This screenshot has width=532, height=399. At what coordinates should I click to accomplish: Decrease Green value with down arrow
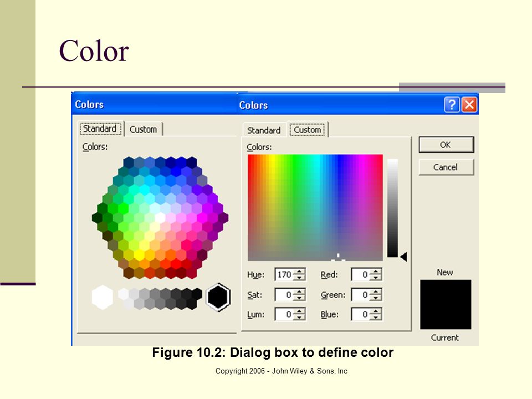[x=376, y=298]
